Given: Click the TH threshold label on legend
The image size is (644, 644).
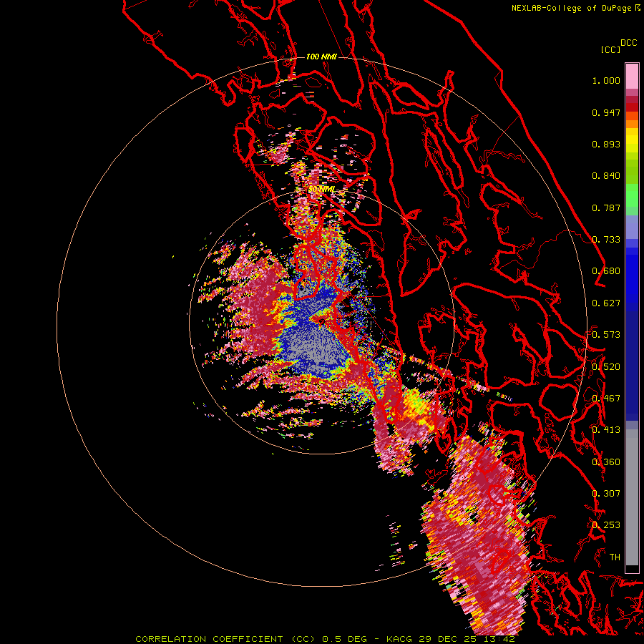Looking at the screenshot, I should tap(615, 557).
